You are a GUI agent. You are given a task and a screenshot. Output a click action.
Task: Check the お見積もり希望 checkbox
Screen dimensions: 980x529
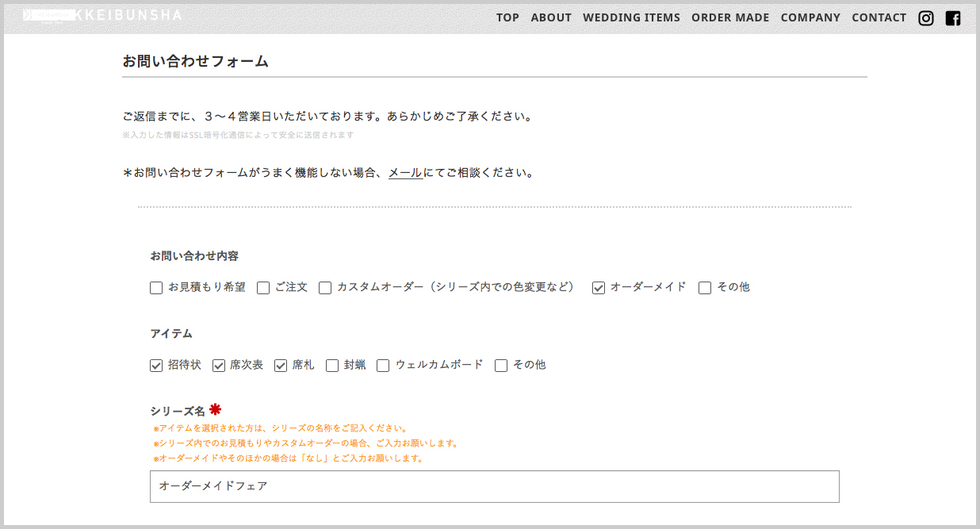click(x=156, y=288)
